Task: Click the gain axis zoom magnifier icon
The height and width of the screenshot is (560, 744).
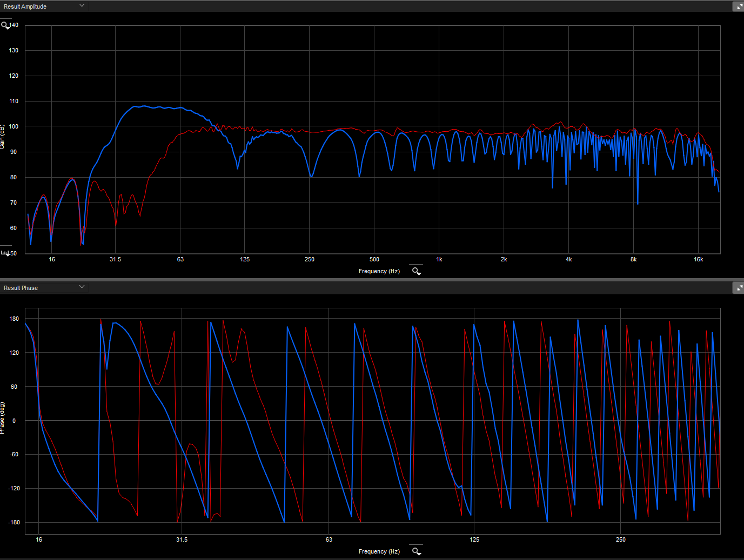Action: (x=5, y=25)
